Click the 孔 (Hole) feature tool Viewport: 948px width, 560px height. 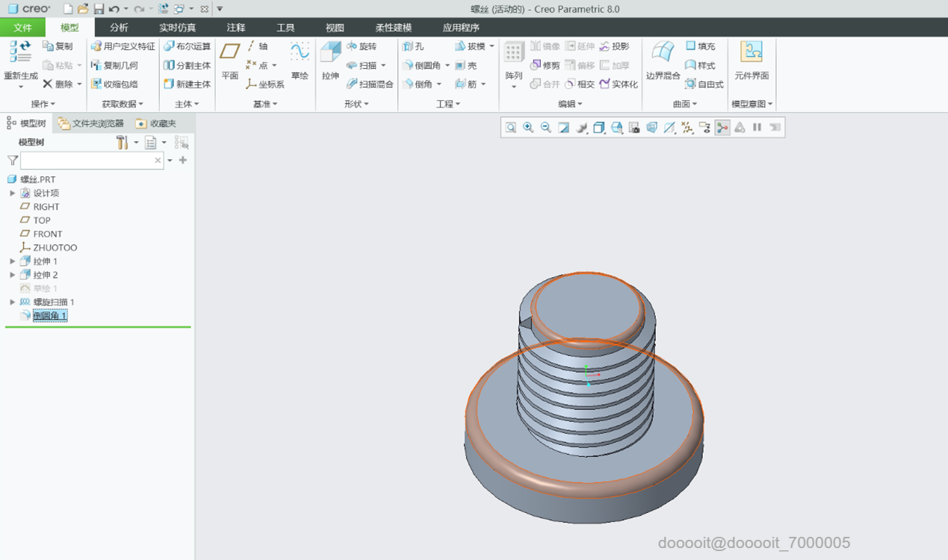point(413,46)
